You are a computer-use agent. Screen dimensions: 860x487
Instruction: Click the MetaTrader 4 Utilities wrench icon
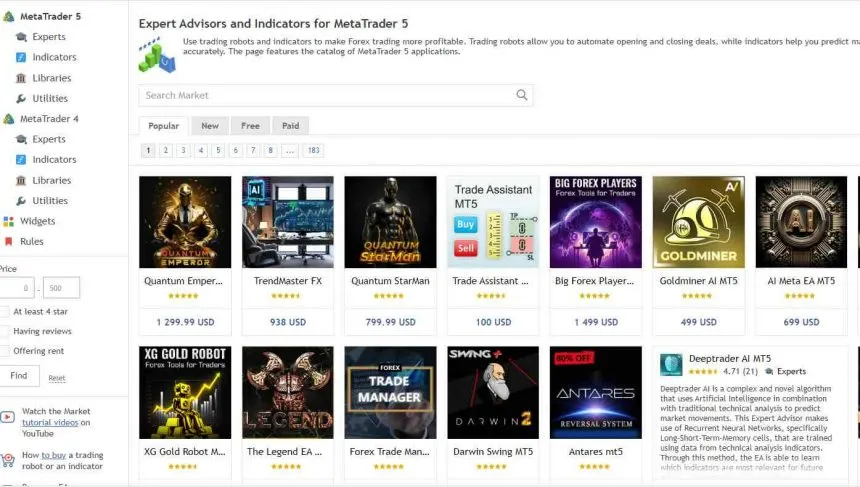click(21, 201)
